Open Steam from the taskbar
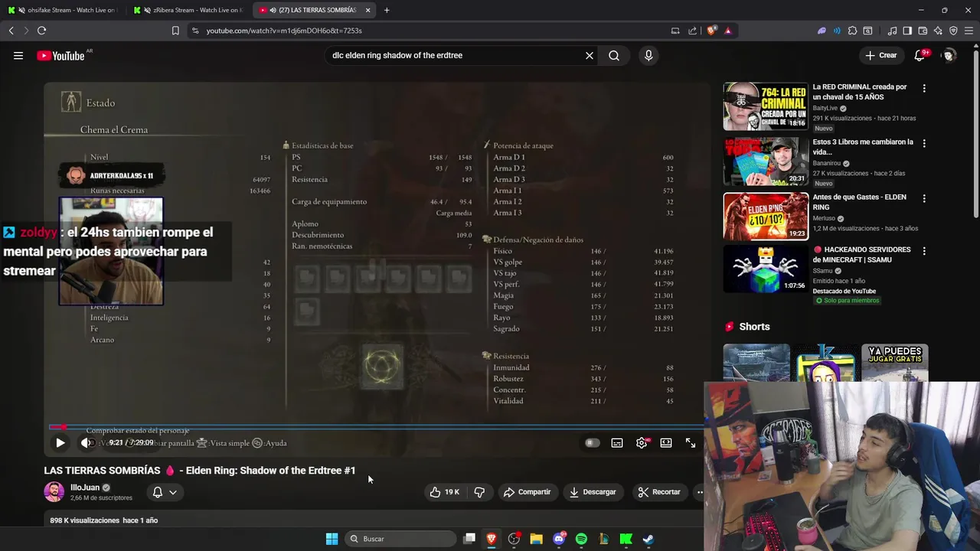Screen dimensions: 980x551 (x=648, y=539)
